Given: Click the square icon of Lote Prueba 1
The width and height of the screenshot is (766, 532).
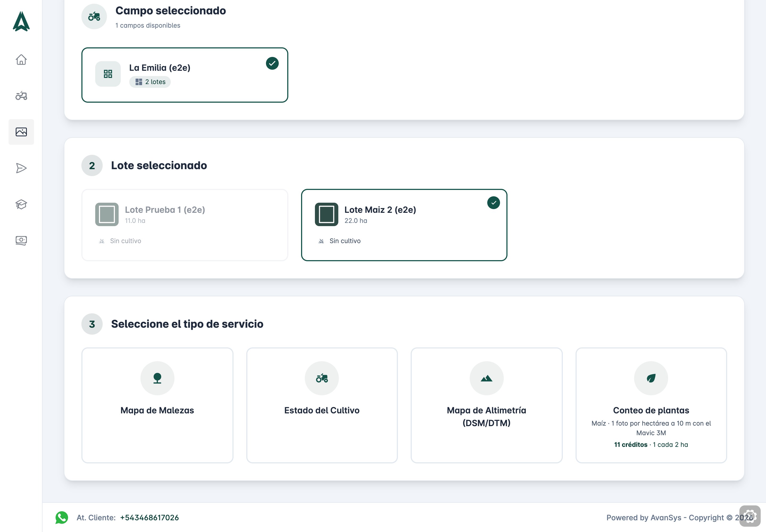Looking at the screenshot, I should tap(107, 214).
